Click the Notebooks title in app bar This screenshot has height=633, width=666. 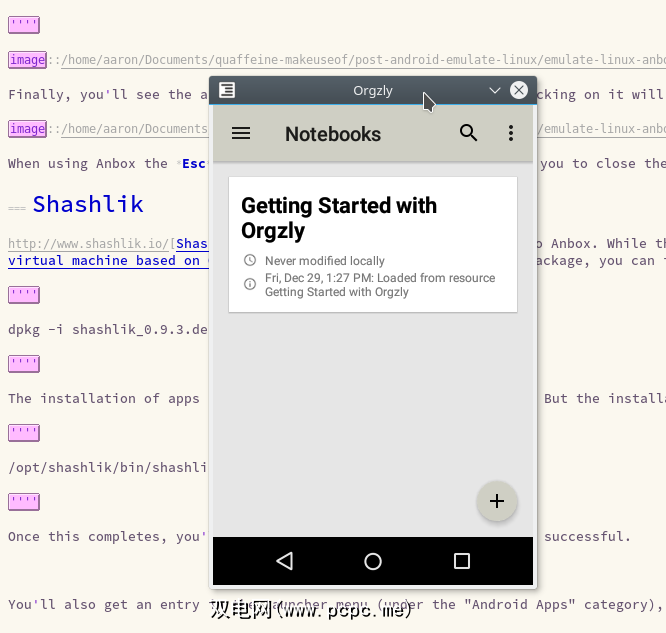[x=333, y=134]
